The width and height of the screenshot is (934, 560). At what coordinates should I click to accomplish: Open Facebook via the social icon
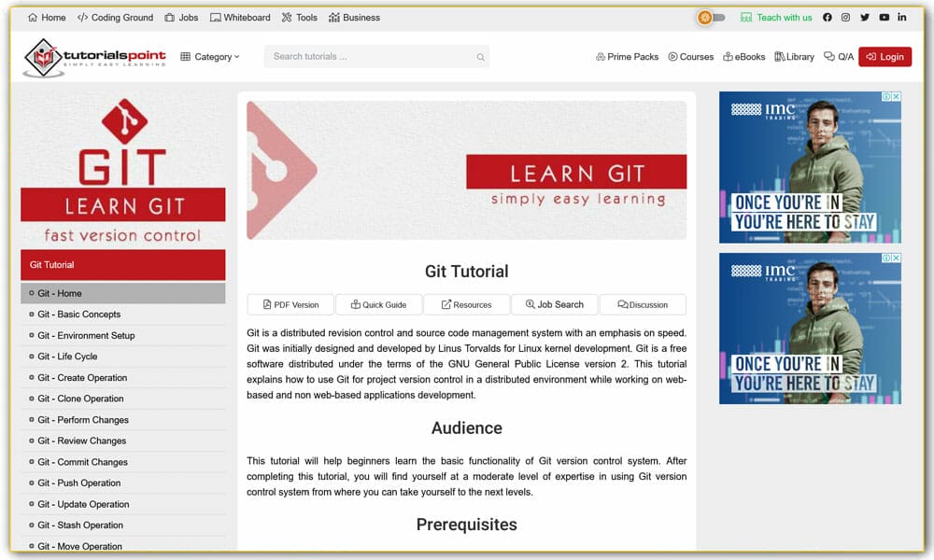tap(829, 17)
